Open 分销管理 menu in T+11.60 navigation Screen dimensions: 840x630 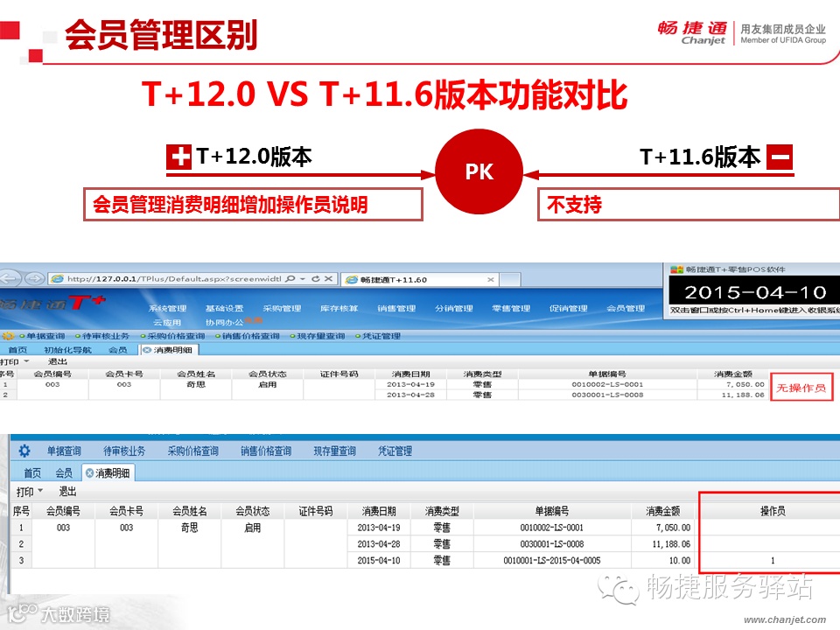454,309
